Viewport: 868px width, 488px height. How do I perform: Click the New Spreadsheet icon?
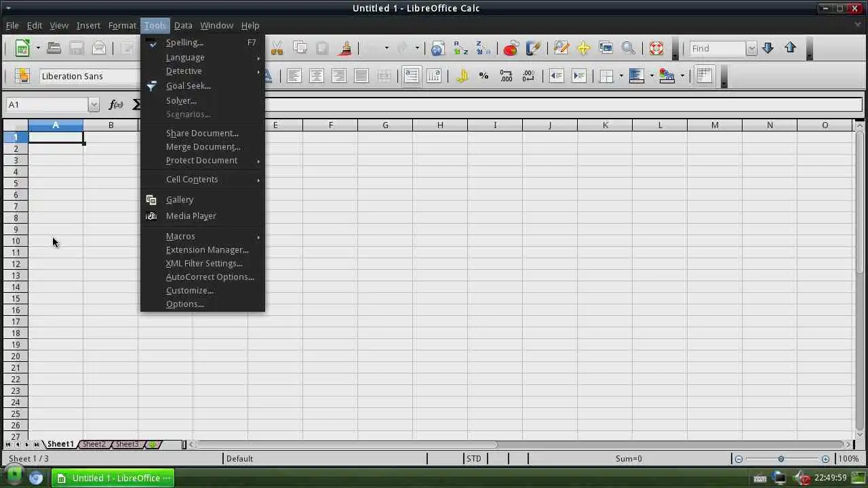[22, 48]
